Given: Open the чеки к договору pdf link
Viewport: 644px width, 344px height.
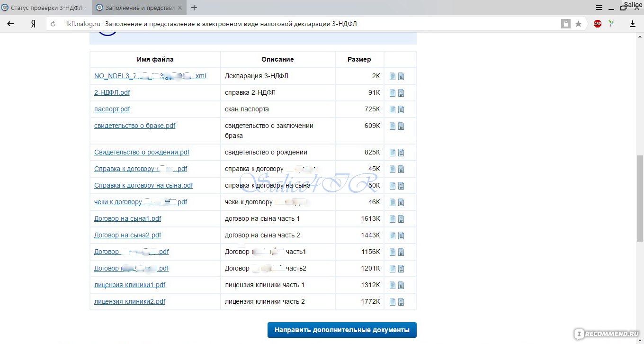Looking at the screenshot, I should coord(141,202).
